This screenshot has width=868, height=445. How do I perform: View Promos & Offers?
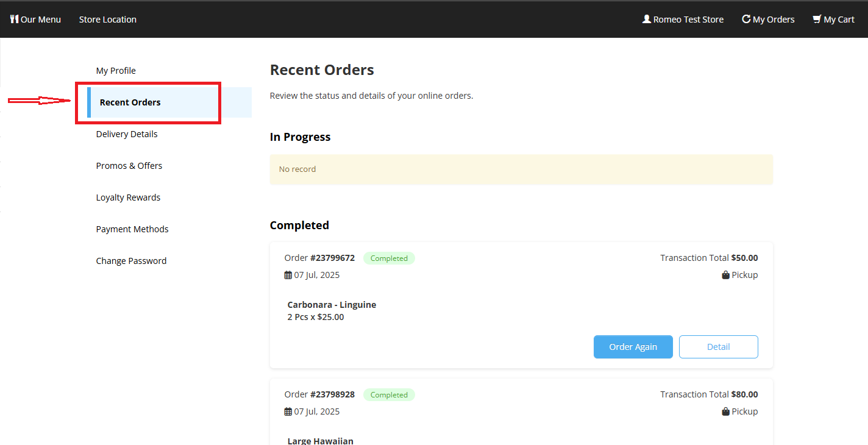(129, 165)
